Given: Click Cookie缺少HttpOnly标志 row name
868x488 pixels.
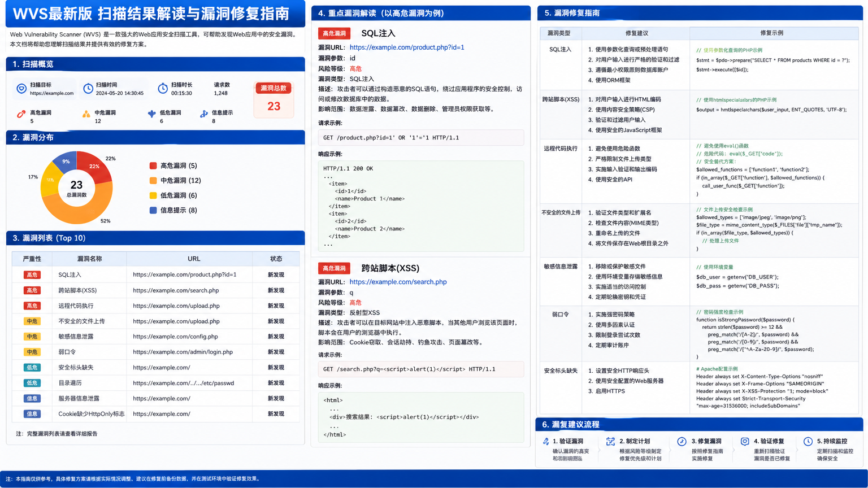Looking at the screenshot, I should [x=92, y=414].
